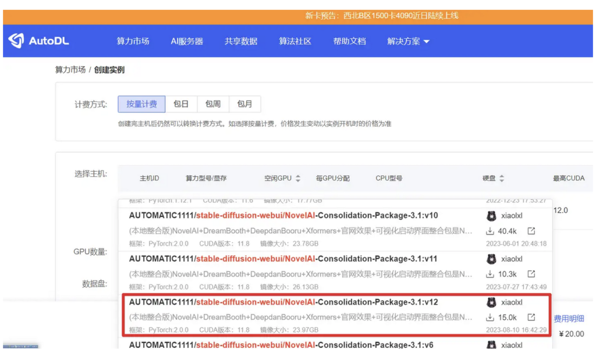This screenshot has height=364, width=596.
Task: Click the 主机ID column header
Action: tap(150, 179)
